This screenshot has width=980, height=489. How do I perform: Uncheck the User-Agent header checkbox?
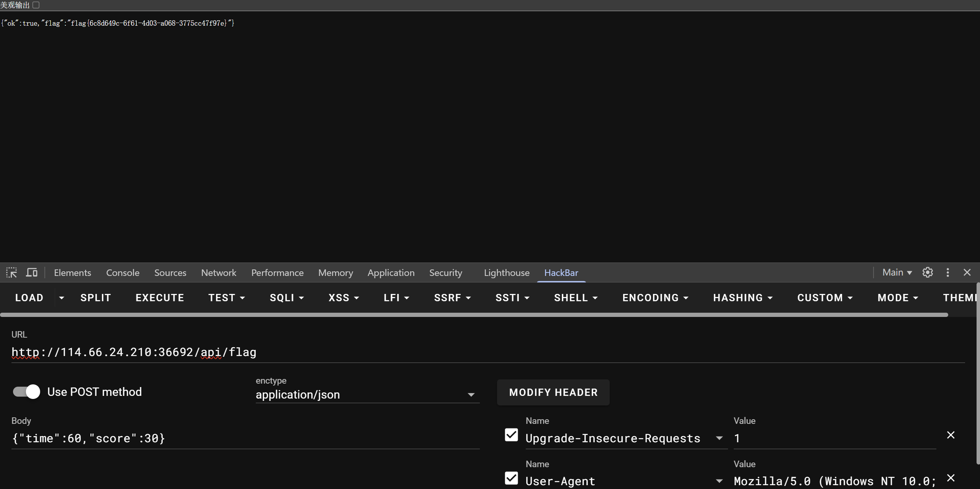[511, 478]
